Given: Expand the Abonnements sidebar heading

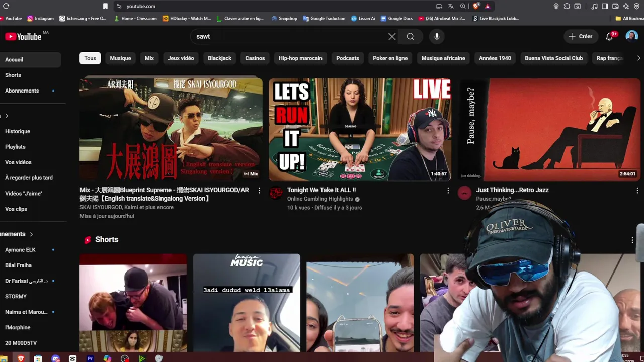Looking at the screenshot, I should (17, 234).
